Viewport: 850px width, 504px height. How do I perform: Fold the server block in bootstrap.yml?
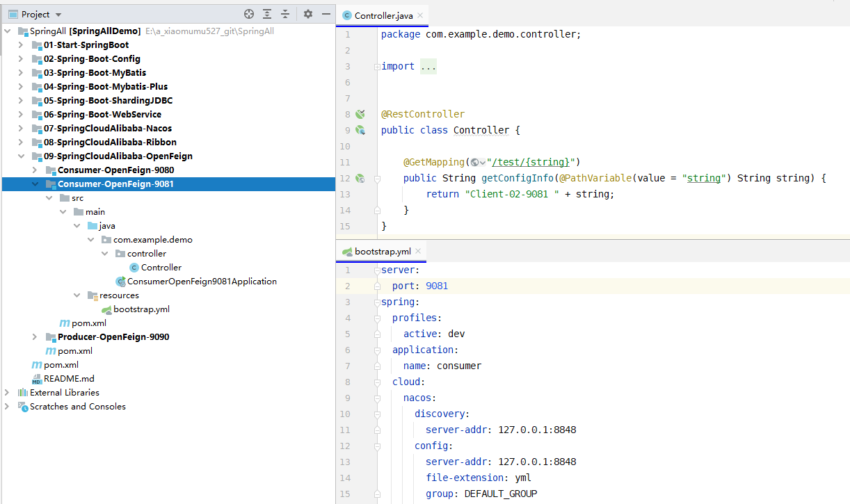pos(376,270)
